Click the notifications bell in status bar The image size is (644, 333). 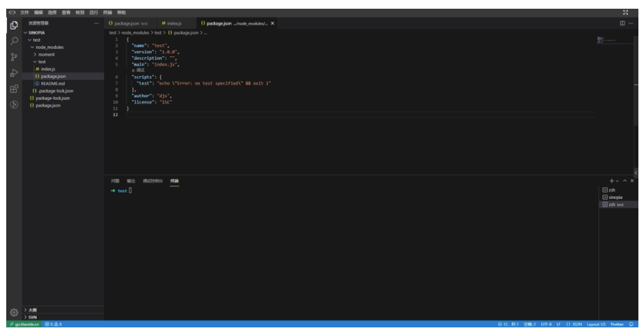(x=631, y=324)
